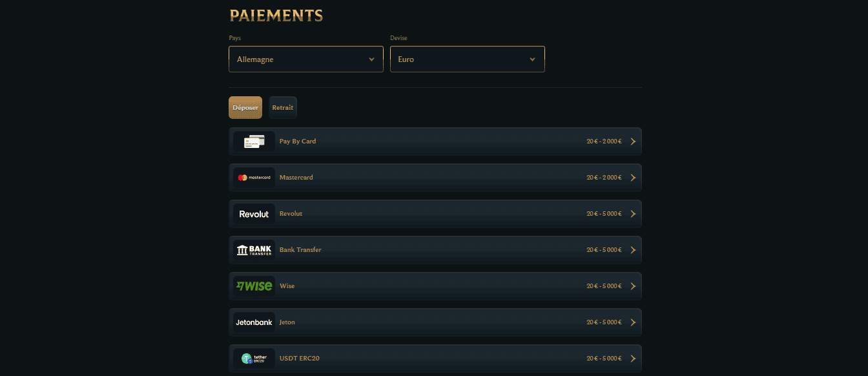Expand the Mastercard row via its chevron

(632, 177)
